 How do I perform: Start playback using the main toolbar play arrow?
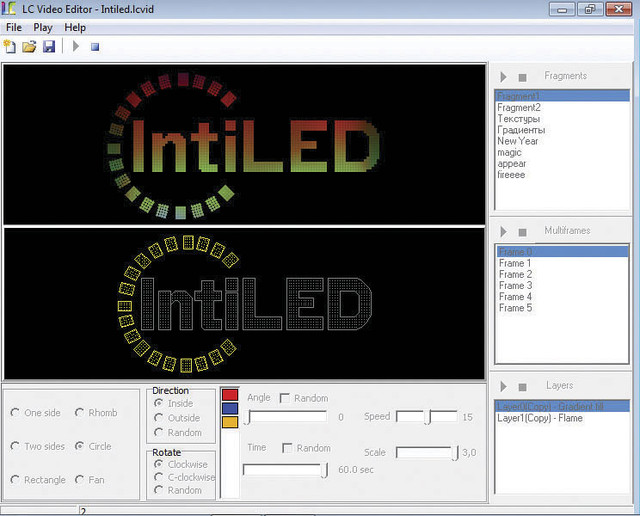(x=76, y=46)
